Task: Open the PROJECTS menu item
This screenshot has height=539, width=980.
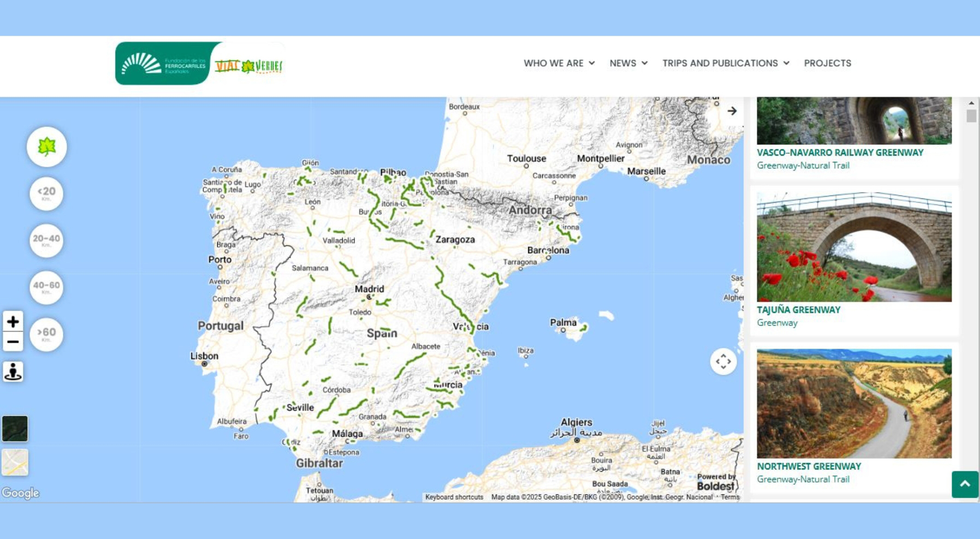Action: [x=827, y=63]
